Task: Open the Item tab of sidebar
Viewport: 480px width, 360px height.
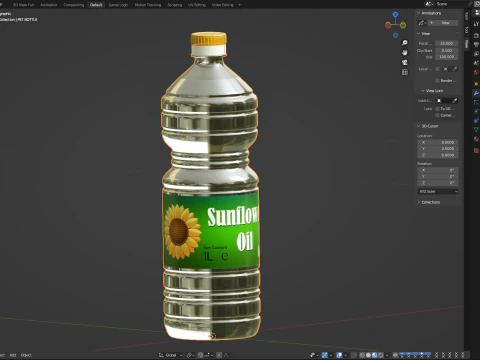Action: point(467,16)
